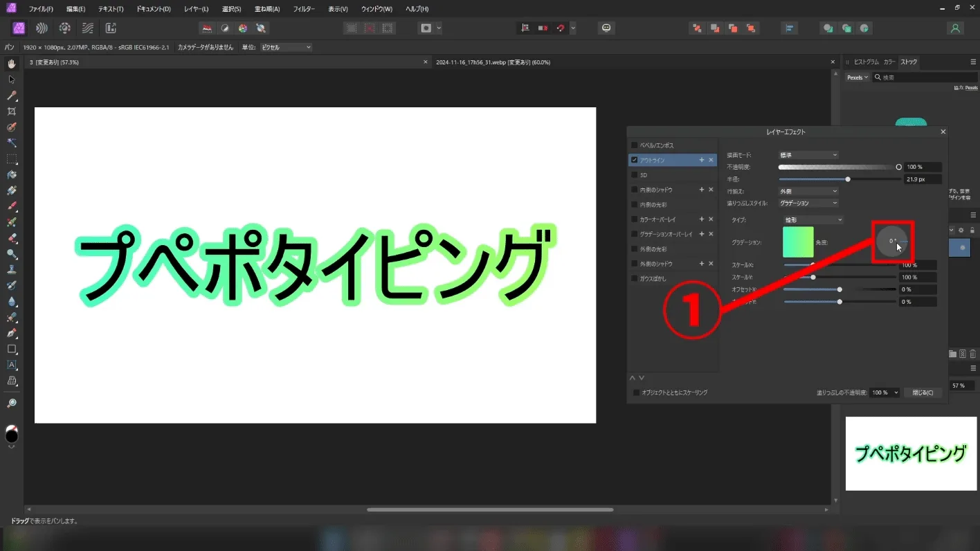This screenshot has height=551, width=980.
Task: Open the フィルター menu
Action: (303, 9)
